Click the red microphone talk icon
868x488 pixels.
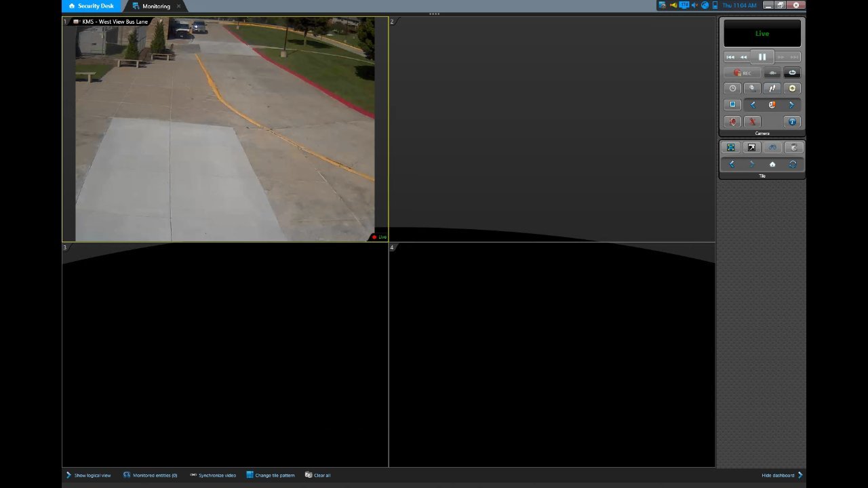752,122
